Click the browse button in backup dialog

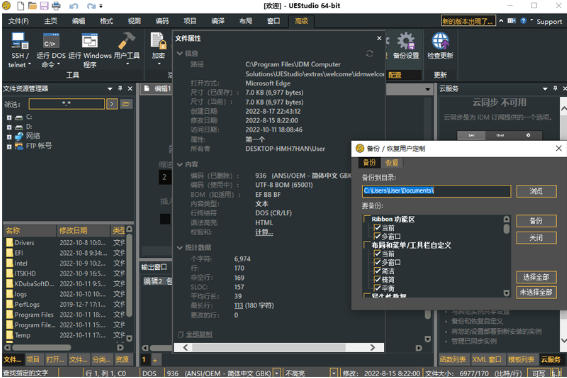click(536, 191)
